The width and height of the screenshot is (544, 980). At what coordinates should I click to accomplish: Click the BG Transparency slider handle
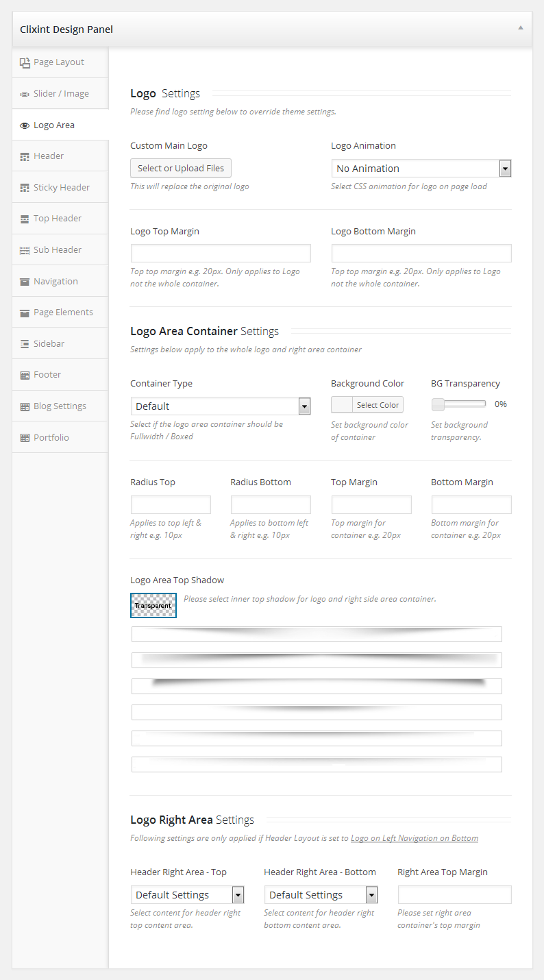[438, 404]
